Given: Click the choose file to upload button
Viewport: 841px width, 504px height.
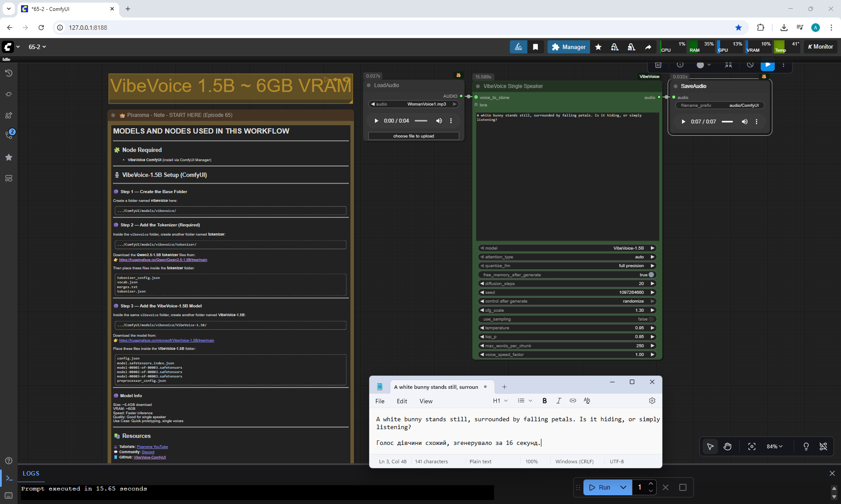Looking at the screenshot, I should tap(413, 136).
